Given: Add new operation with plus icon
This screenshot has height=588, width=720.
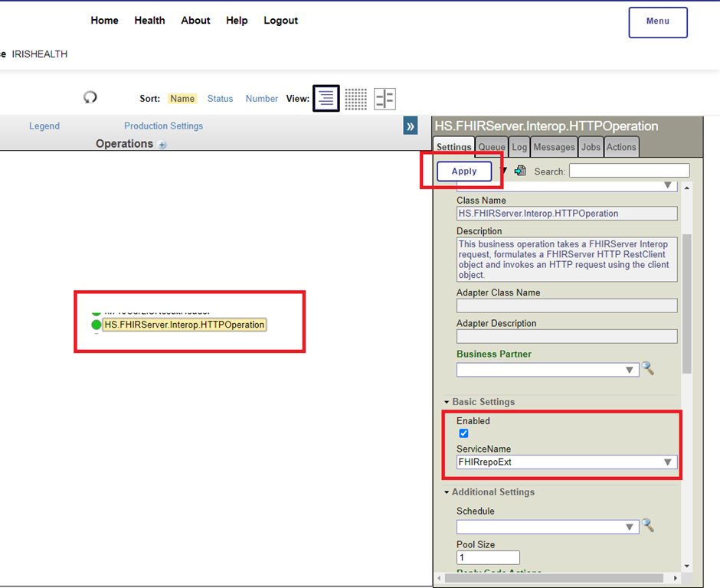Looking at the screenshot, I should point(162,145).
